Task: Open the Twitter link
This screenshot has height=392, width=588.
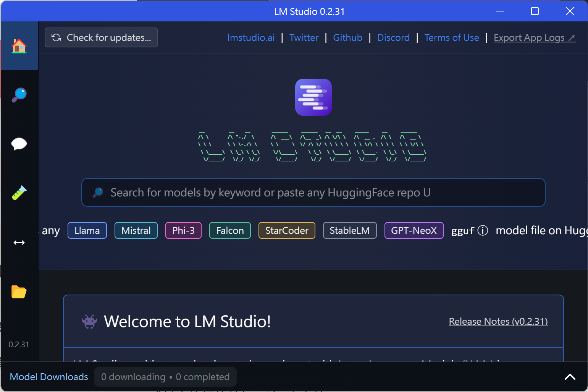Action: [x=304, y=37]
